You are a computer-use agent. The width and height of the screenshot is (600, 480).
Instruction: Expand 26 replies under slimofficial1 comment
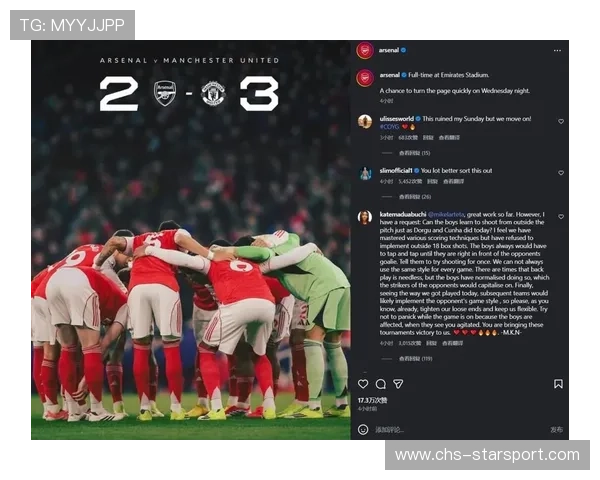pos(415,197)
